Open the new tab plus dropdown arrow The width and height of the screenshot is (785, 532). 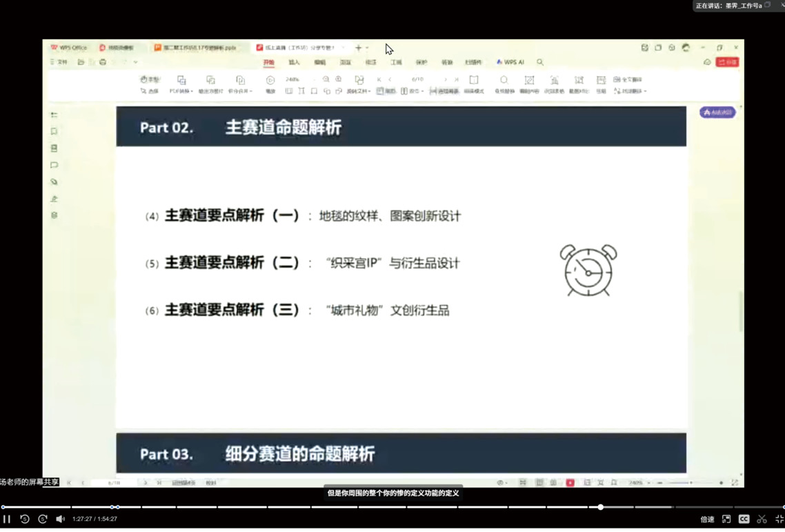pyautogui.click(x=367, y=48)
